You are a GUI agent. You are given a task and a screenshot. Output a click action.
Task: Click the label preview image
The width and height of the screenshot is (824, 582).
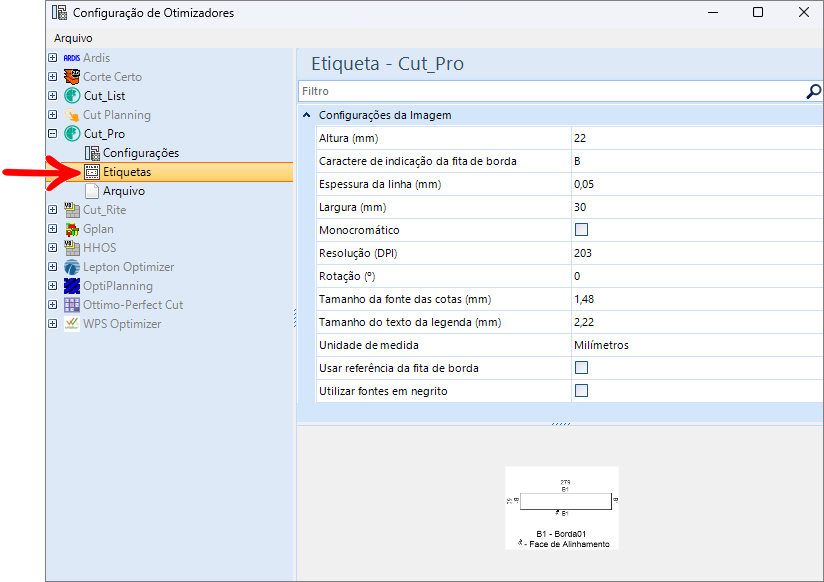point(562,508)
